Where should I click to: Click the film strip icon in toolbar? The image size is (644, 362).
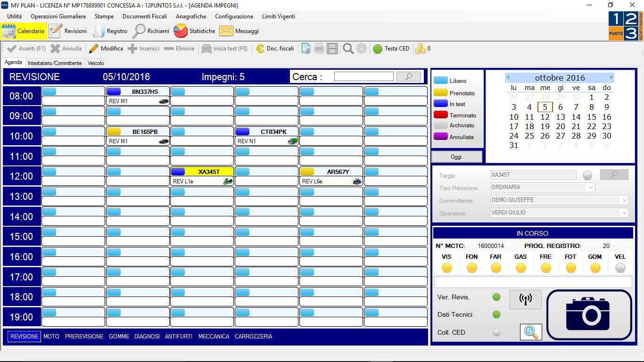pyautogui.click(x=332, y=49)
